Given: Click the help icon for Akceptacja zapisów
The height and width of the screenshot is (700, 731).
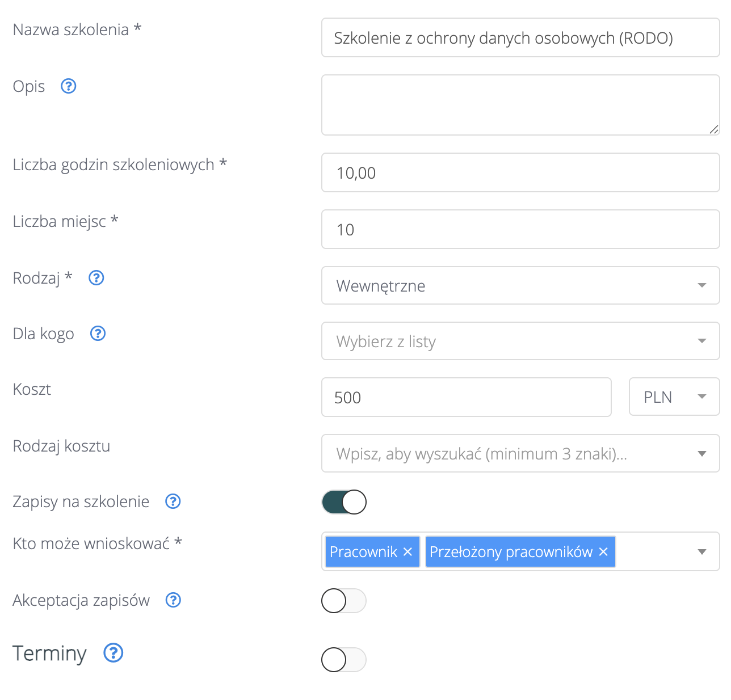Looking at the screenshot, I should 173,600.
